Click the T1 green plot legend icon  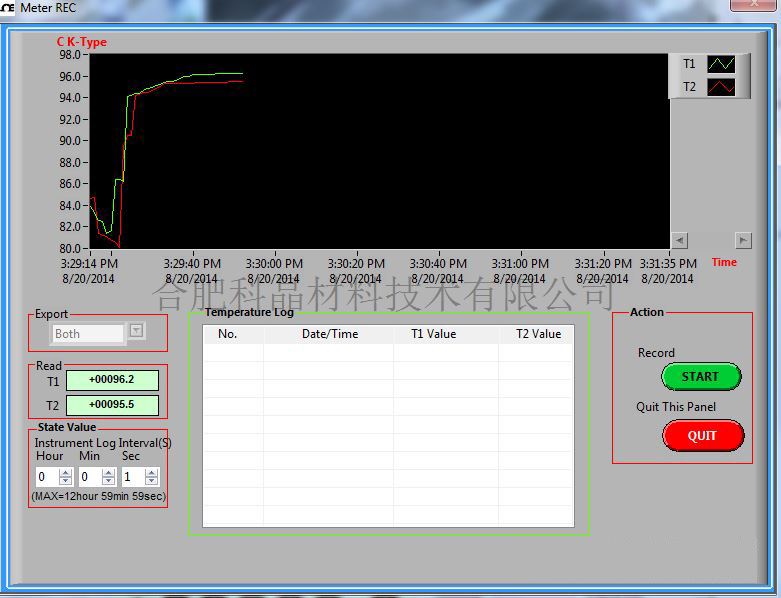(x=721, y=64)
